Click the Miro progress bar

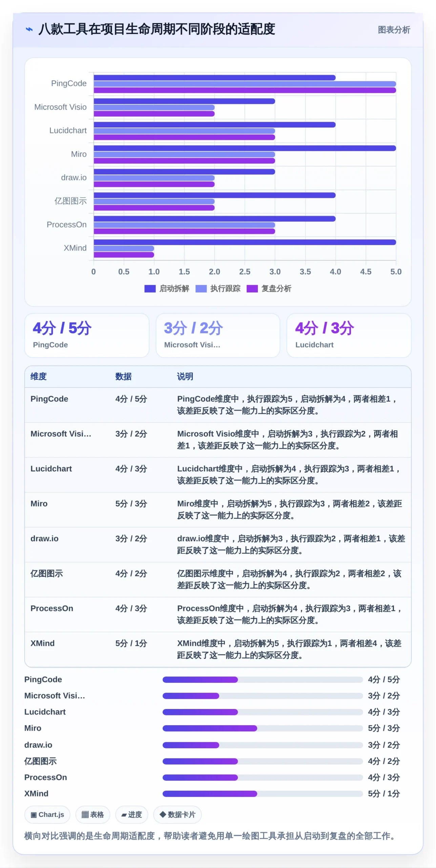[263, 728]
